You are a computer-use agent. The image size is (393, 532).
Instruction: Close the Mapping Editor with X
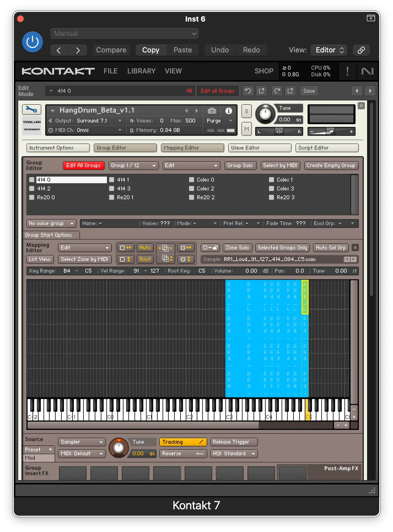point(355,248)
